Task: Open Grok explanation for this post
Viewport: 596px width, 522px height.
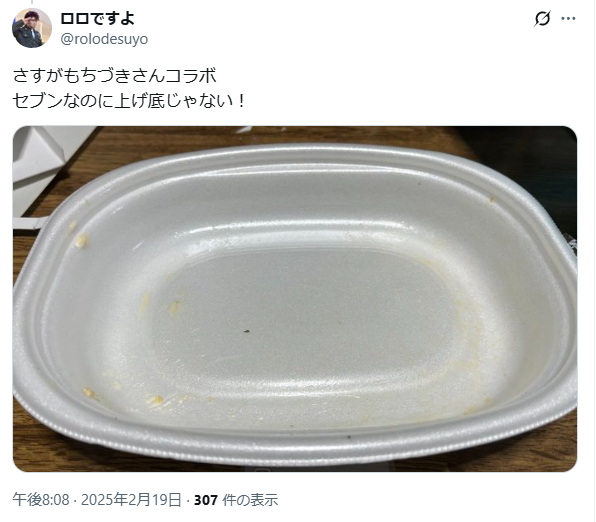Action: [x=542, y=18]
